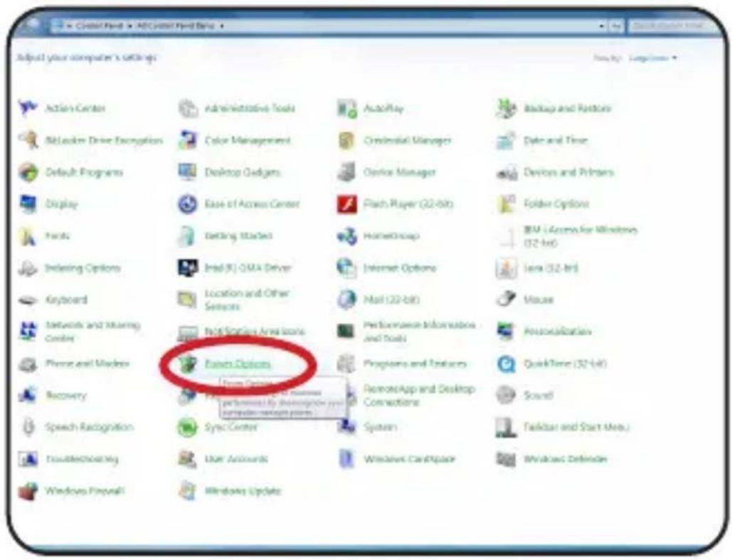Screen dimensions: 732x560
Task: Open Windows CardSpace link
Action: click(x=410, y=459)
